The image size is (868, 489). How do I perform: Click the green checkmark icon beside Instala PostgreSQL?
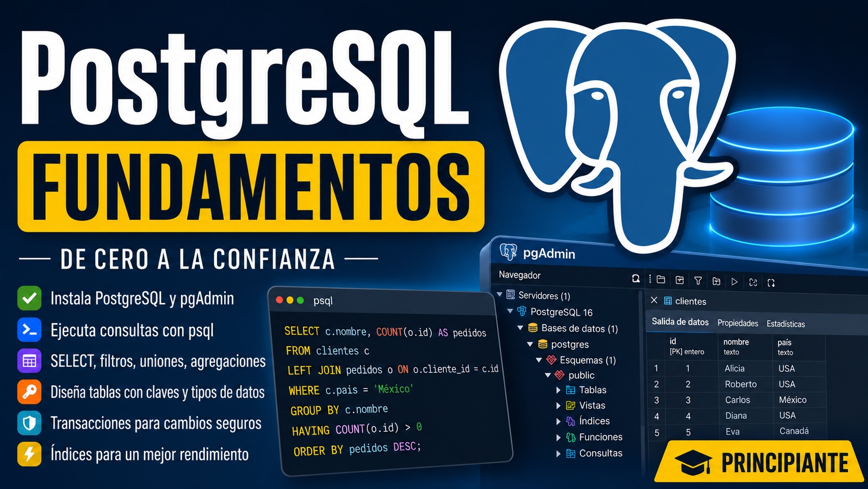point(30,298)
